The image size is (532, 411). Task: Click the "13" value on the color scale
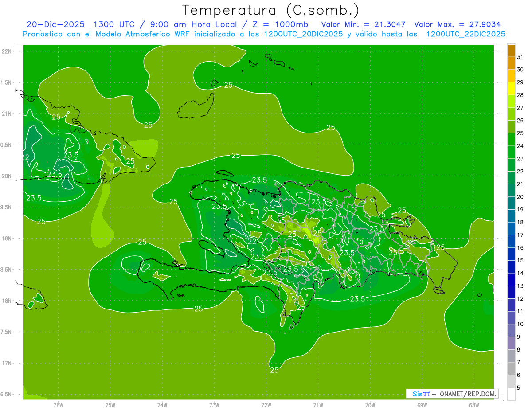520,286
